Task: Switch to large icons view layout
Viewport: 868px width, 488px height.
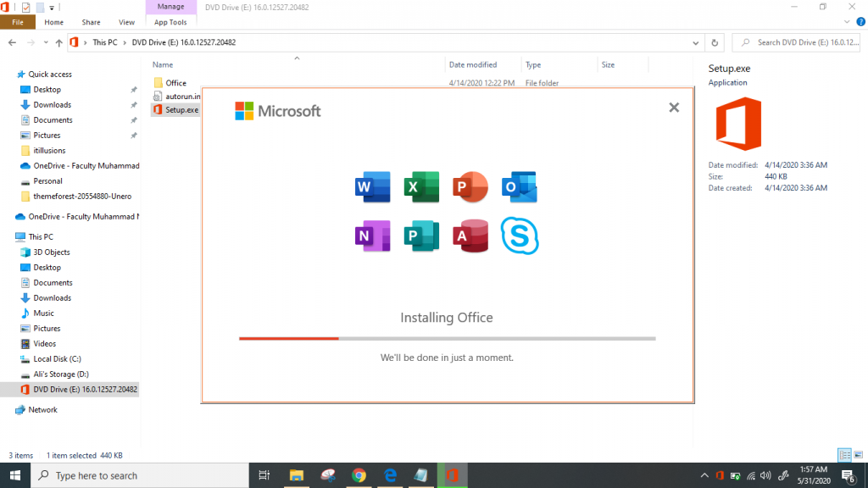Action: point(859,455)
